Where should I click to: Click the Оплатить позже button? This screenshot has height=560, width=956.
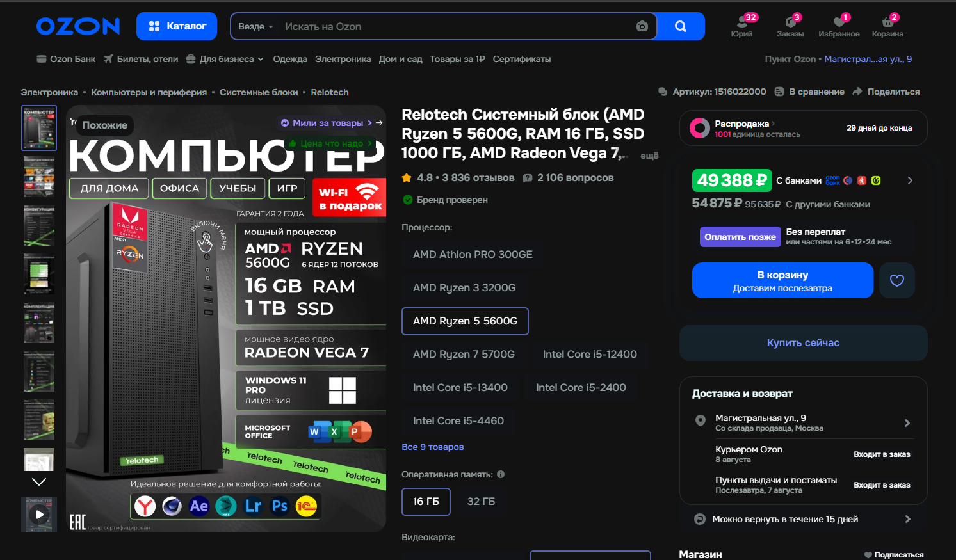(740, 237)
